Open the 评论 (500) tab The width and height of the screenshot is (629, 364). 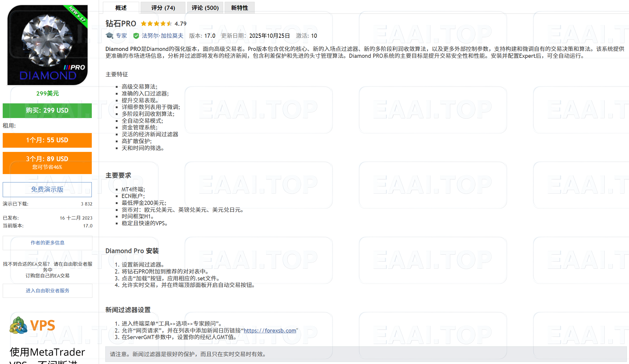pos(205,7)
